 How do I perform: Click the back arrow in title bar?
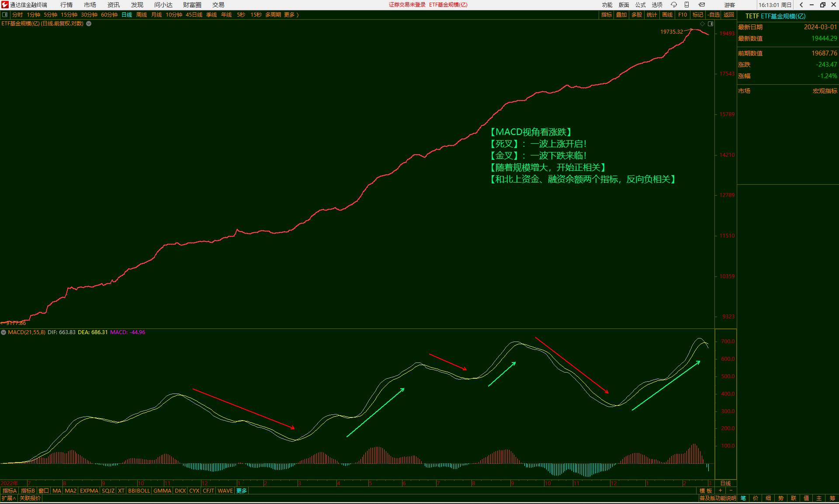(x=801, y=5)
